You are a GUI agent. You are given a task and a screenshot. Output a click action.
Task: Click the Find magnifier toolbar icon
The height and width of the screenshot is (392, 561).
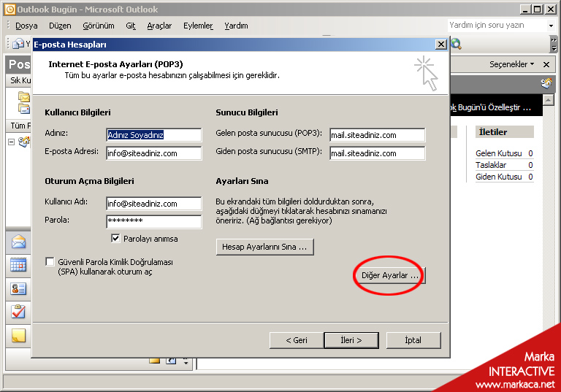456,44
